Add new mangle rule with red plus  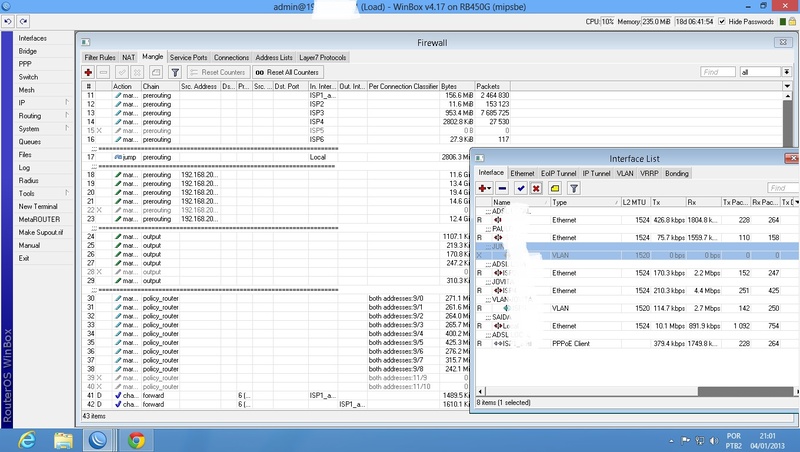(x=88, y=72)
